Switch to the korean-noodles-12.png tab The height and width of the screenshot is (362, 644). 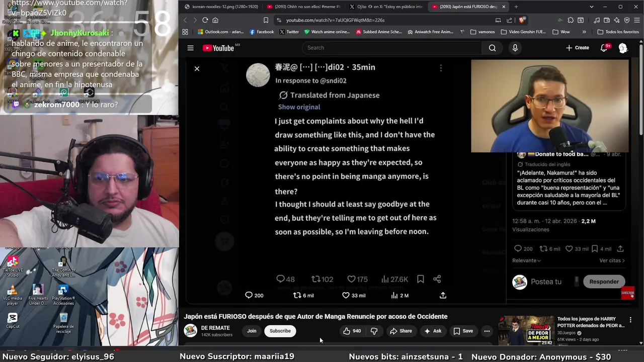(x=221, y=7)
